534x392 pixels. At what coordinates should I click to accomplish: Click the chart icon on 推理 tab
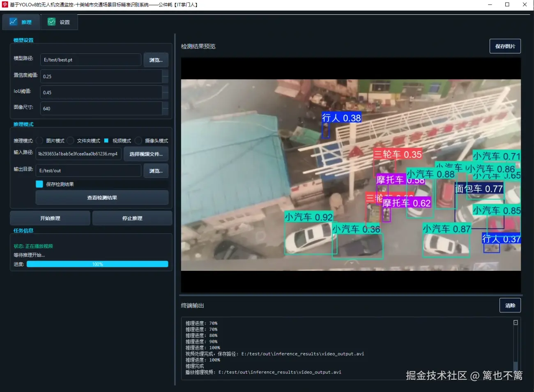pyautogui.click(x=13, y=22)
